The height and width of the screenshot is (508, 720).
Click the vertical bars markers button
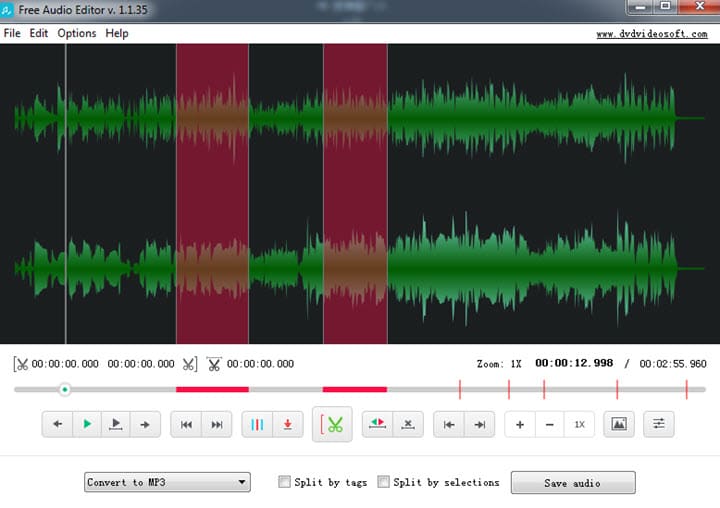(257, 425)
